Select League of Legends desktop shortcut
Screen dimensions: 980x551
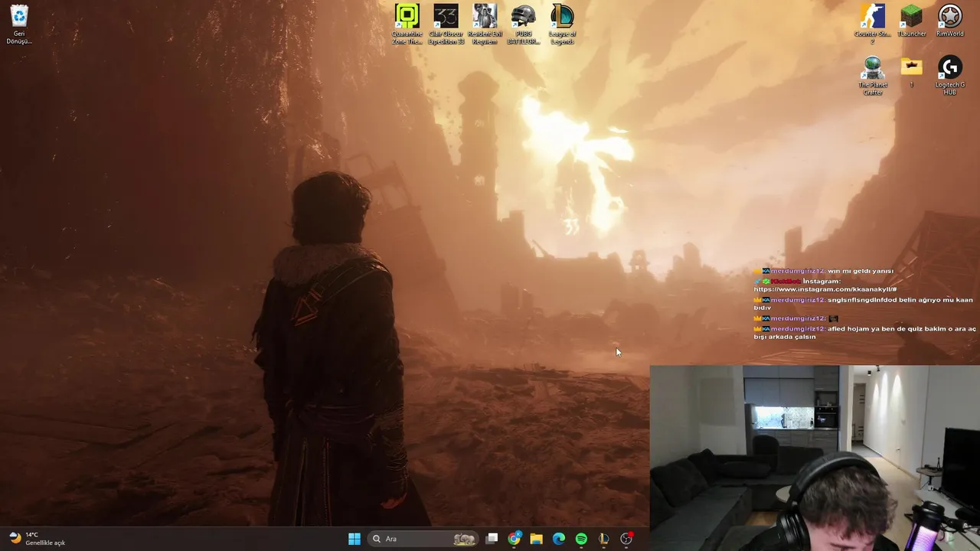click(562, 25)
